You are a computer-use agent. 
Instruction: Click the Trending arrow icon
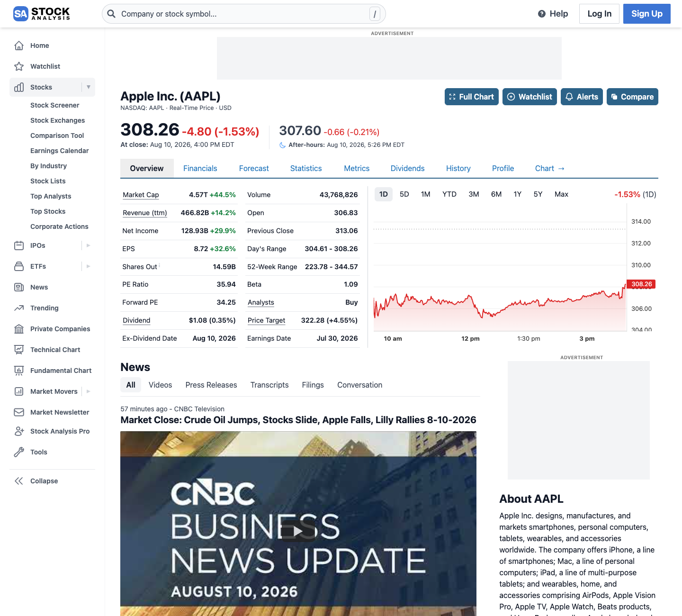click(19, 308)
